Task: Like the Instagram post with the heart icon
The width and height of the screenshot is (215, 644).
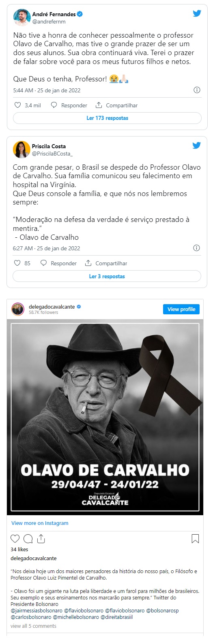Action: (15, 538)
